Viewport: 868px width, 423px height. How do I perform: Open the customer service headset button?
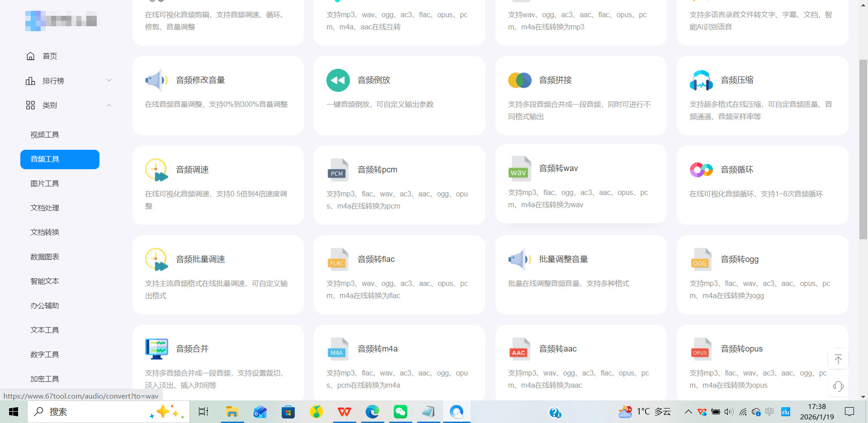(x=838, y=386)
